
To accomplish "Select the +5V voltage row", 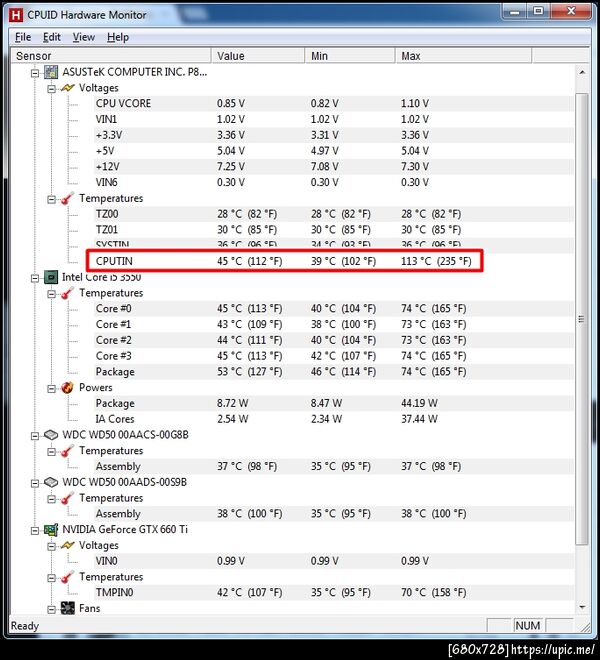I will tap(334, 151).
